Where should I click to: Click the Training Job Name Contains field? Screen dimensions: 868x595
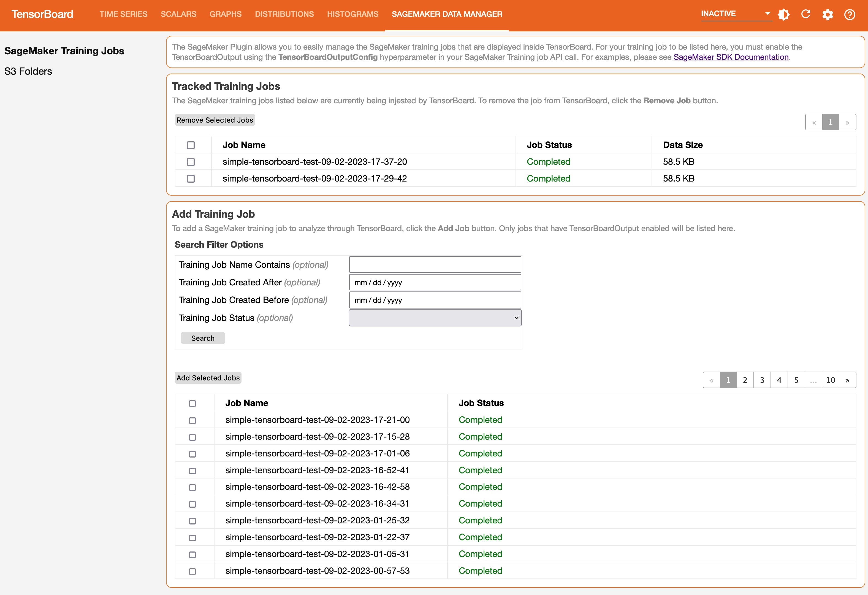[x=435, y=264]
